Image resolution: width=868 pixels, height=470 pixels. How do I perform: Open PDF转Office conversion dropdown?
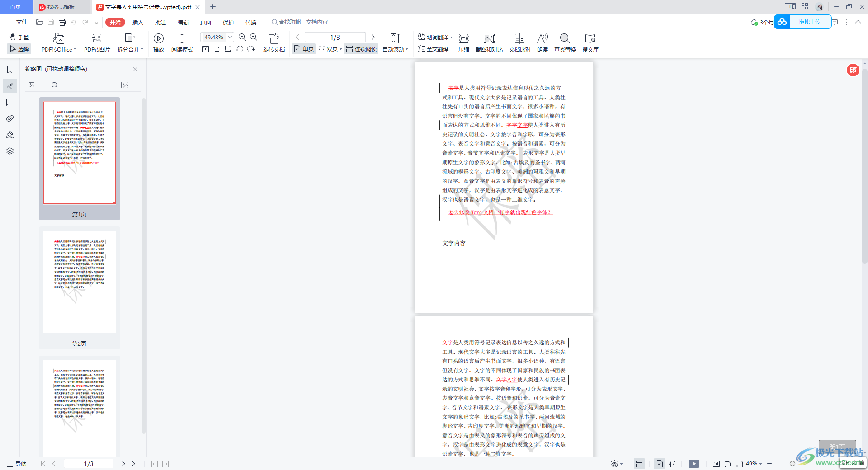[x=59, y=43]
